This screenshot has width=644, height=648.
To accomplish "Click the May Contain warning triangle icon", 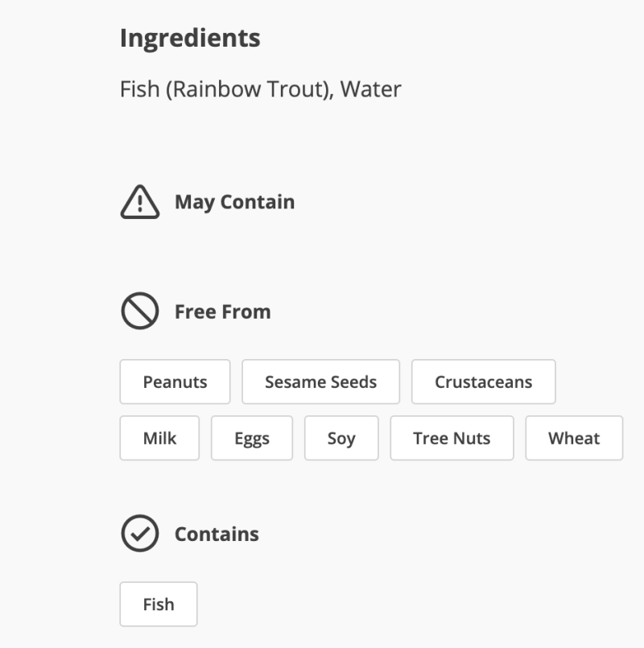I will [140, 202].
